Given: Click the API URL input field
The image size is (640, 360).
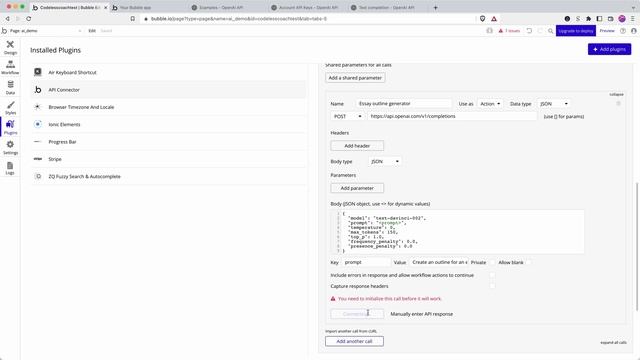Looking at the screenshot, I should point(452,116).
